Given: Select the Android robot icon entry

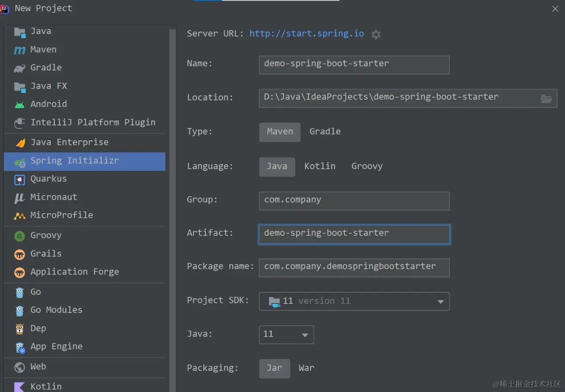Looking at the screenshot, I should [x=19, y=105].
